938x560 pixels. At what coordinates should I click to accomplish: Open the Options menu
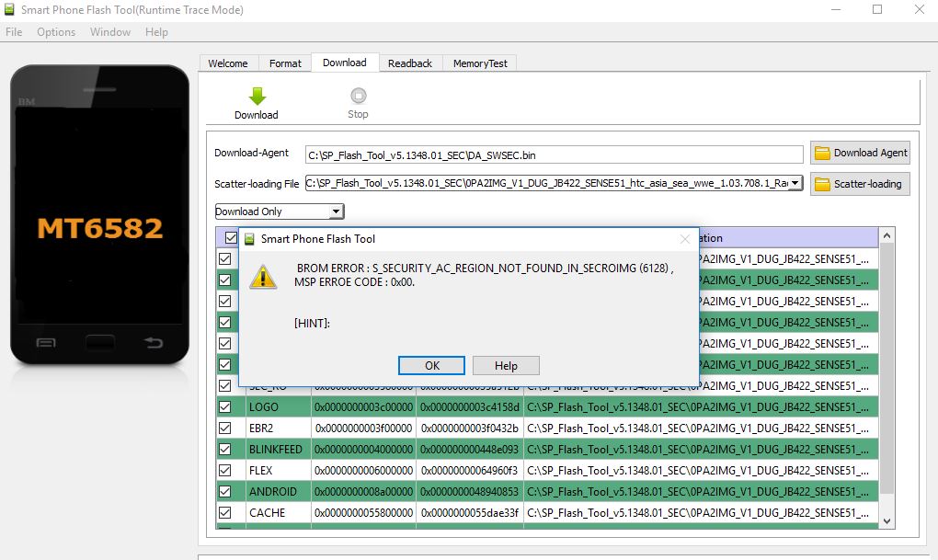tap(56, 32)
